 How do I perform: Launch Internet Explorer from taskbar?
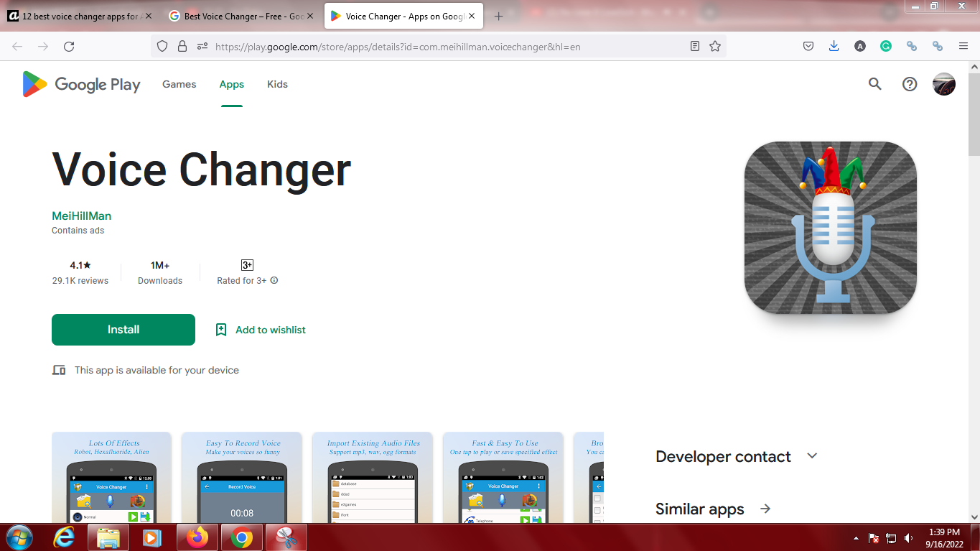(65, 537)
